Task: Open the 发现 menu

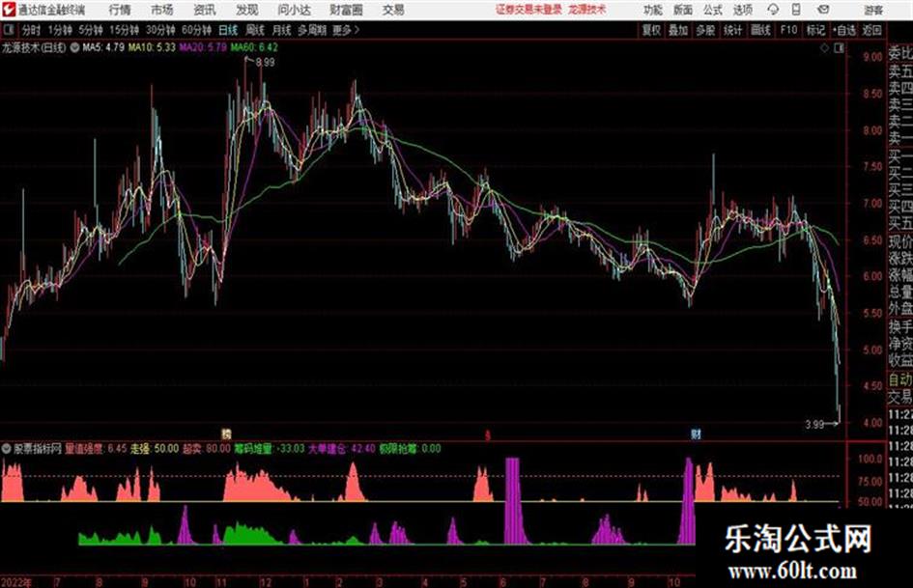Action: coord(247,10)
